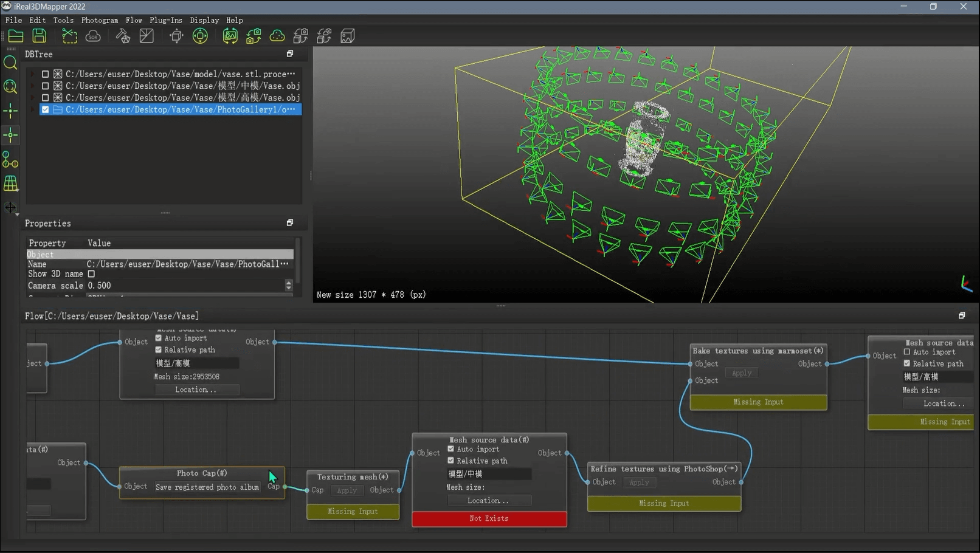Image resolution: width=980 pixels, height=553 pixels.
Task: Expand the vase.stl.proce tree item
Action: point(32,74)
